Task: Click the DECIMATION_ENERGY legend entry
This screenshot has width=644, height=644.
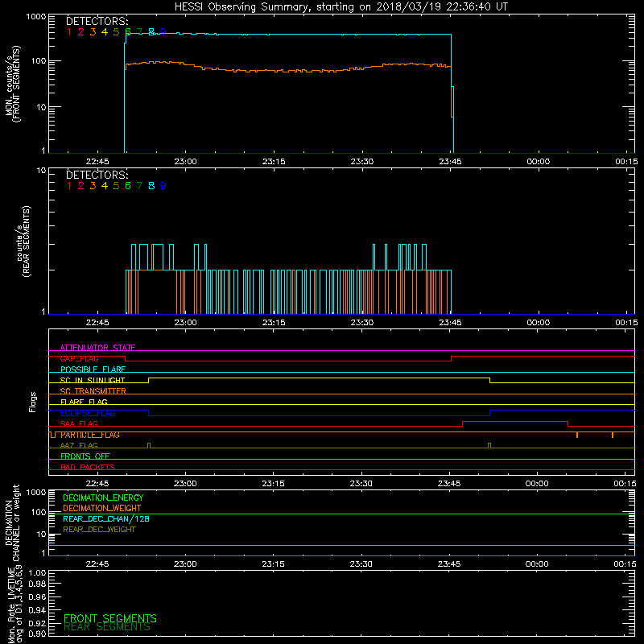Action: [x=103, y=497]
